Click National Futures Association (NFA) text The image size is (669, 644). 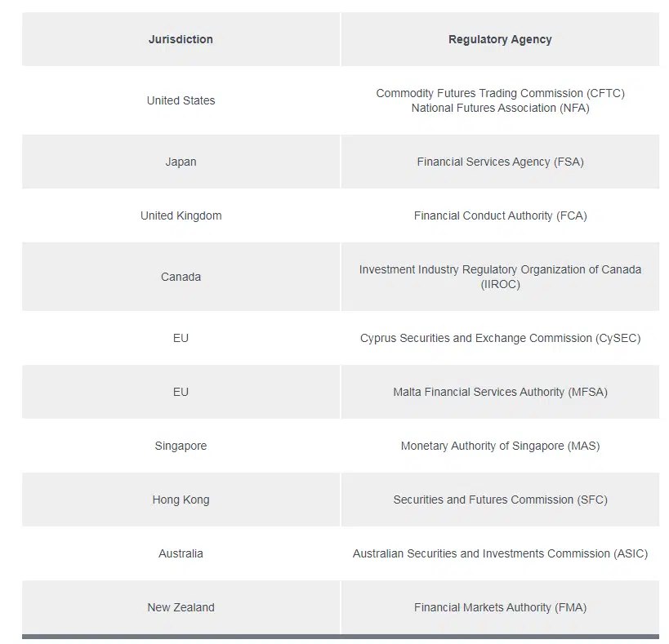500,109
